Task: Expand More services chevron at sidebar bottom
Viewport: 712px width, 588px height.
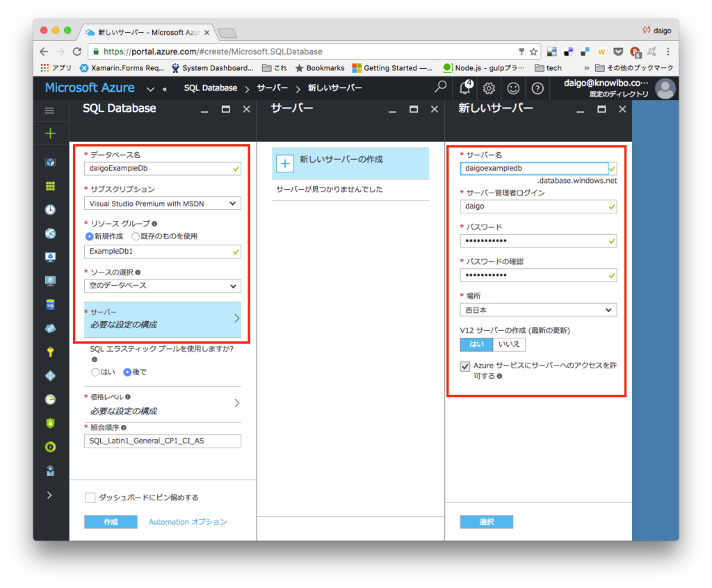Action: (49, 495)
